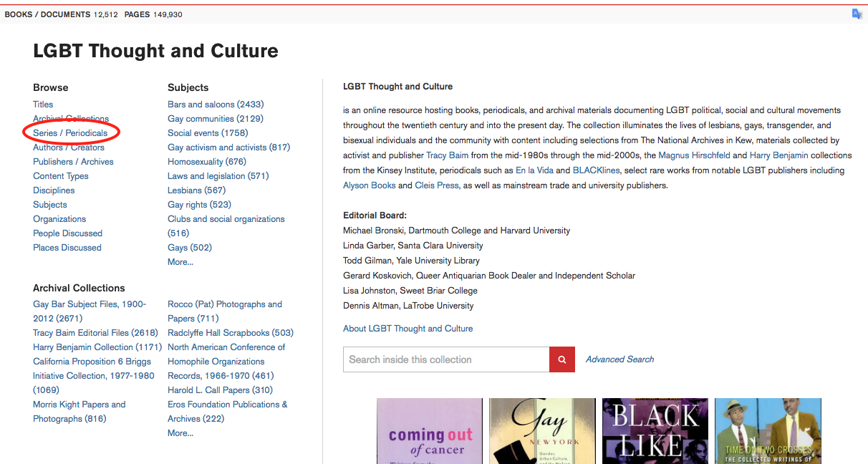Open Social events (1758) subject
This screenshot has width=868, height=464.
[208, 133]
